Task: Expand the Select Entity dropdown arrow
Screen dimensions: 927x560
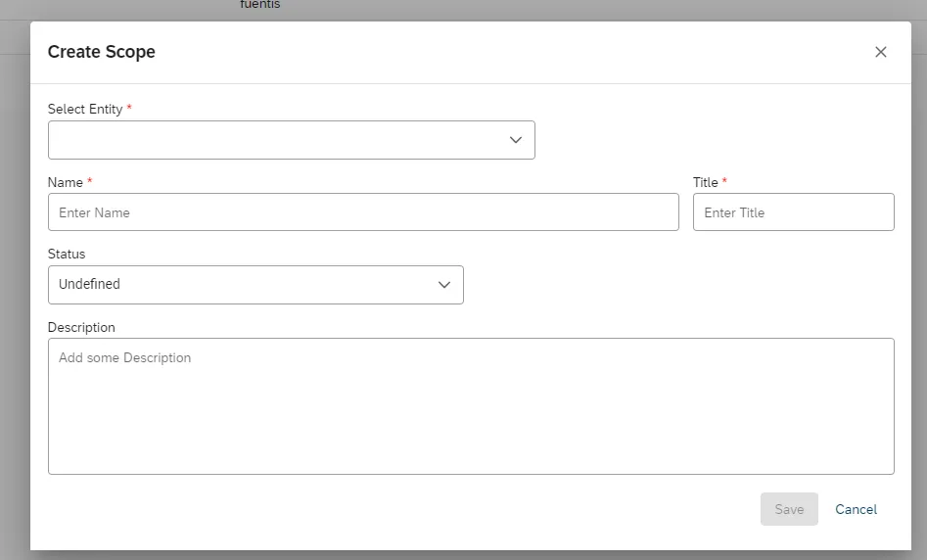Action: (x=516, y=140)
